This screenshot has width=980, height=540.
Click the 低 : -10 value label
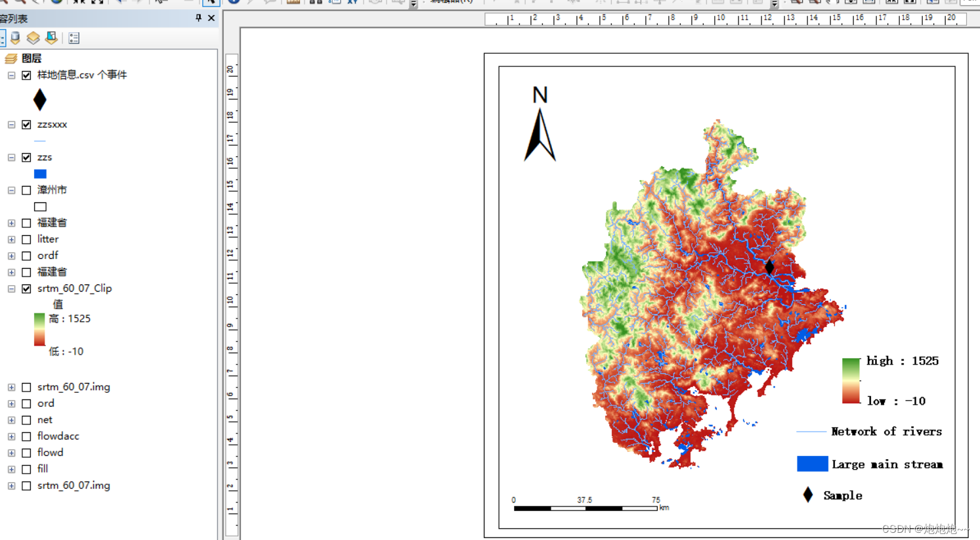coord(66,351)
